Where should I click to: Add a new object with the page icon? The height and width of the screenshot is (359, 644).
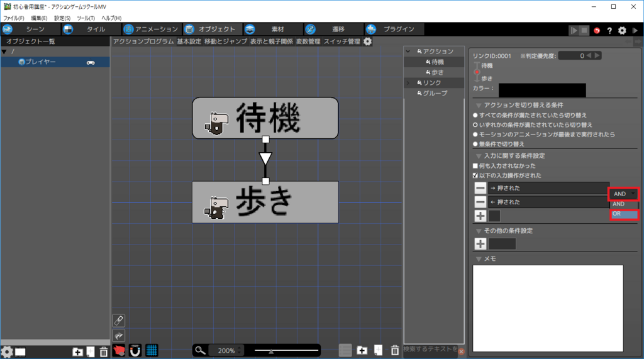(91, 351)
